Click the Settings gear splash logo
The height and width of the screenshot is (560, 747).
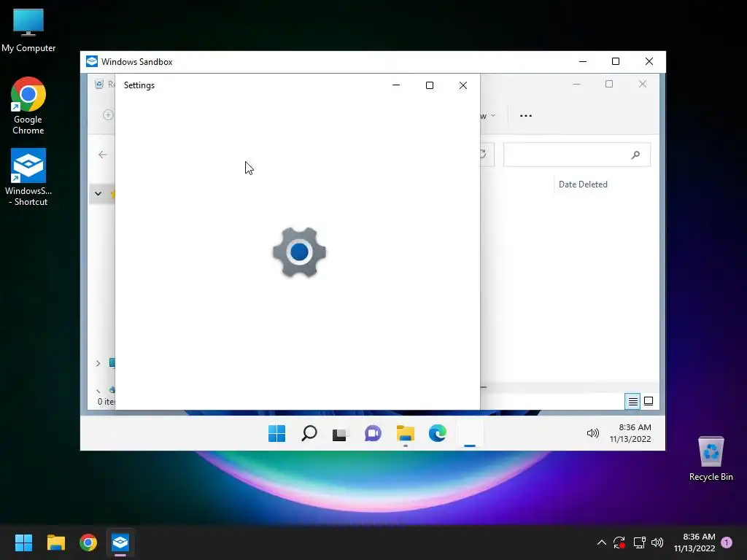(x=299, y=252)
